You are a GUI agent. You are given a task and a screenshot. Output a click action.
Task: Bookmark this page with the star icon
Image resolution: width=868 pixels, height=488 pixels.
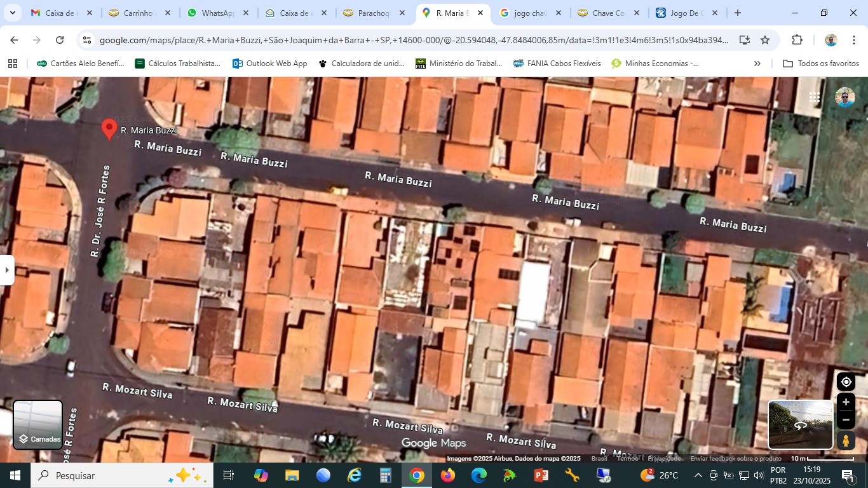point(765,40)
